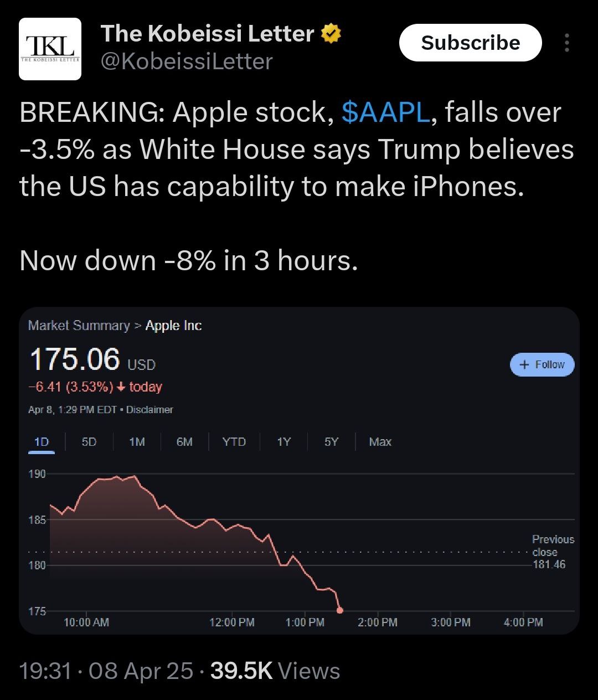This screenshot has height=700, width=598.
Task: Click the Market Summary breadcrumb
Action: click(79, 326)
